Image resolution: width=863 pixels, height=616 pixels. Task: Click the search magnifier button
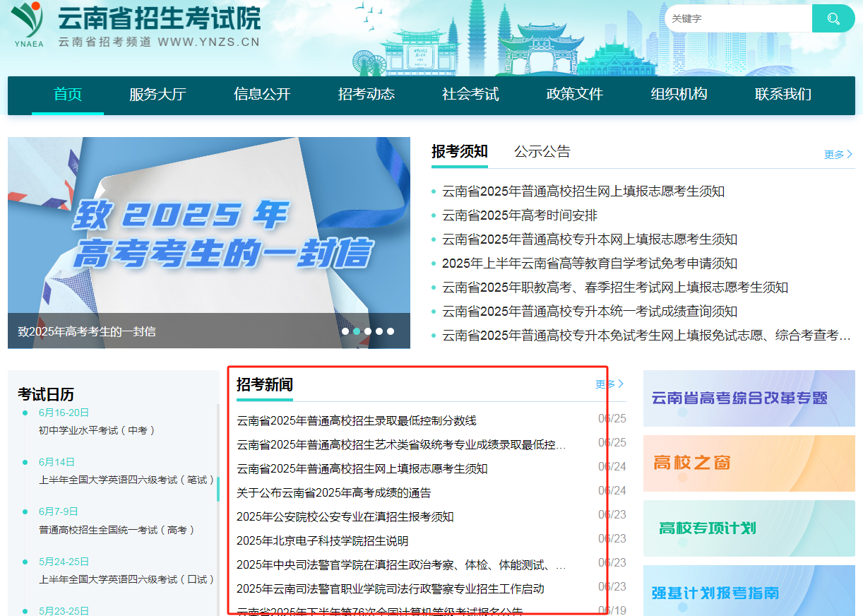point(833,18)
